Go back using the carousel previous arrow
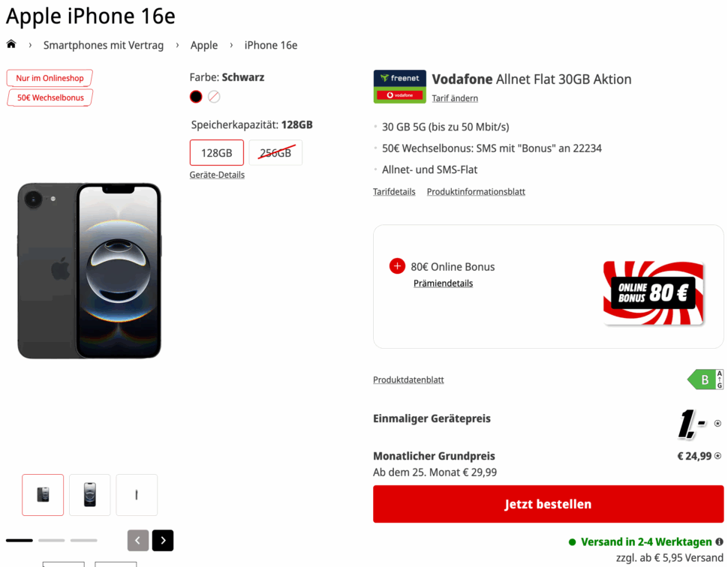 [138, 540]
